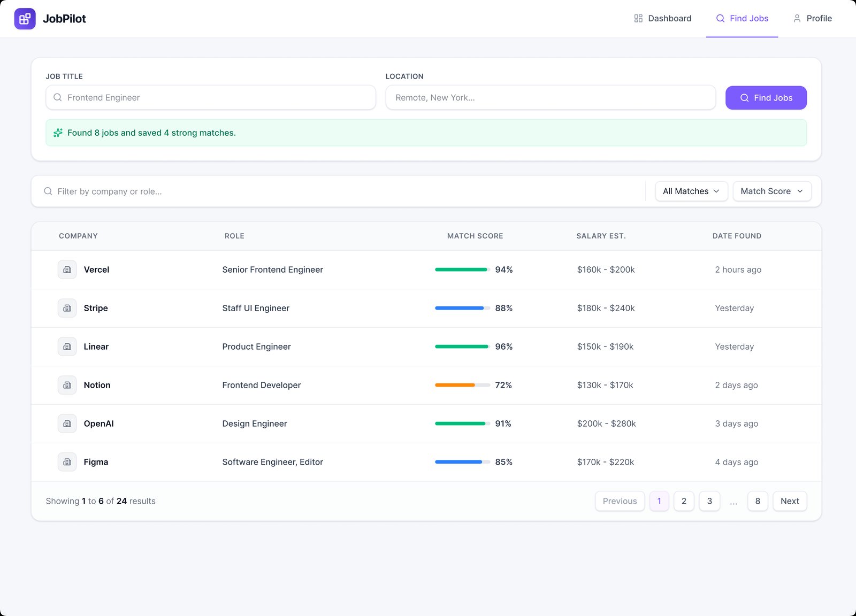Click the OpenAI 91% match score bar

(x=462, y=423)
